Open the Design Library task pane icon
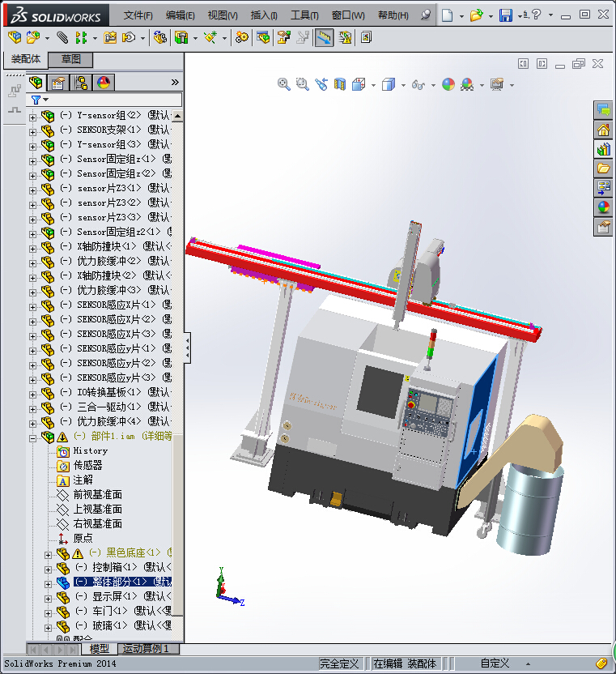Screen dimensions: 616x674 (603, 149)
